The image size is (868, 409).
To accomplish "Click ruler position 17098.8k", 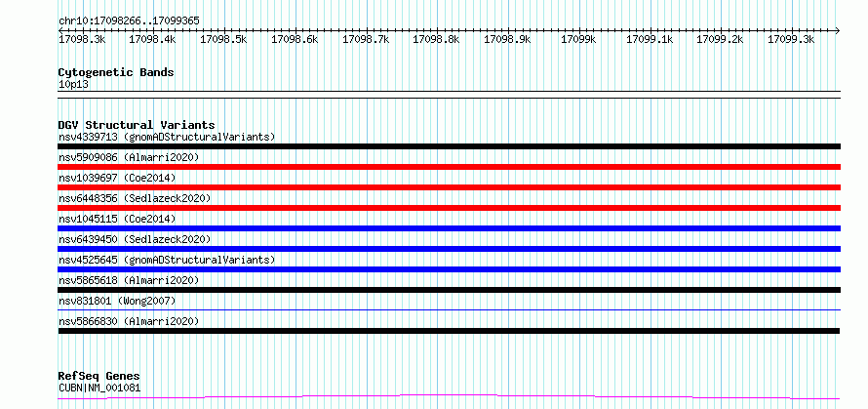I will pyautogui.click(x=436, y=39).
